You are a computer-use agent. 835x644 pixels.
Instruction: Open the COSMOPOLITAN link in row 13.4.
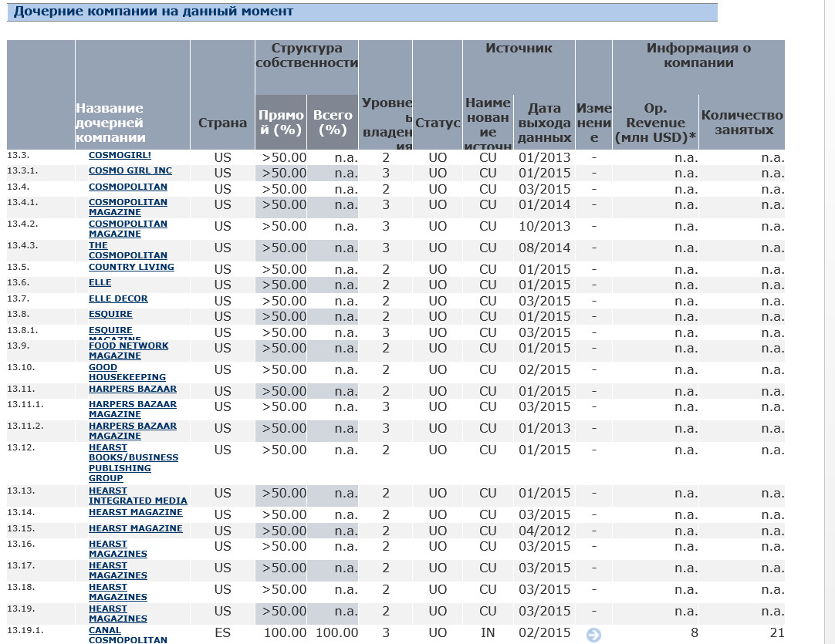[x=128, y=187]
